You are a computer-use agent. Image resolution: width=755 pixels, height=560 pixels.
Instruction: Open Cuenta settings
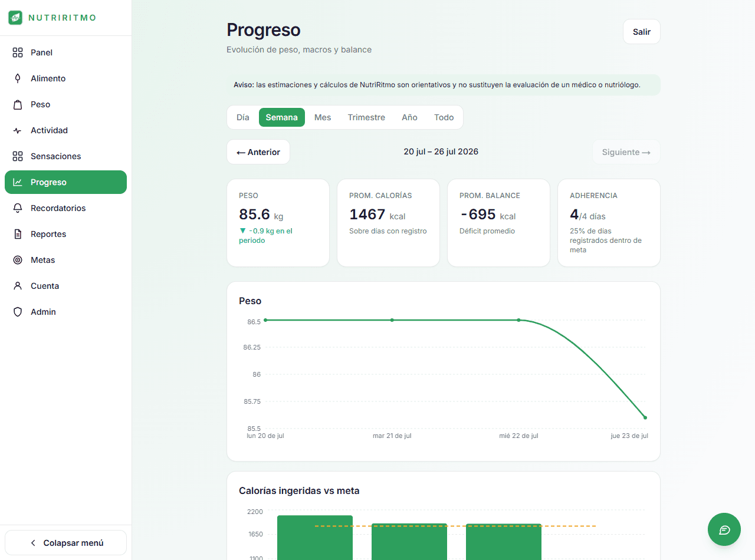point(65,286)
